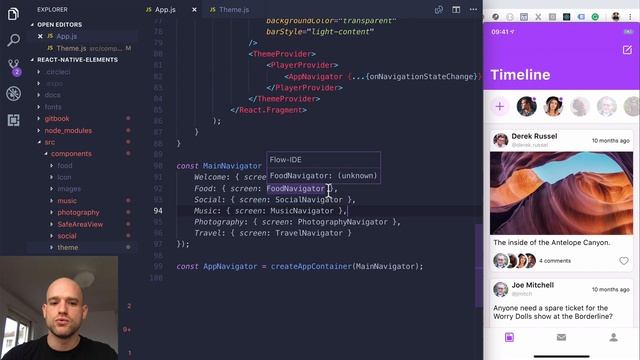
Task: Expand the music folder
Action: 67,201
